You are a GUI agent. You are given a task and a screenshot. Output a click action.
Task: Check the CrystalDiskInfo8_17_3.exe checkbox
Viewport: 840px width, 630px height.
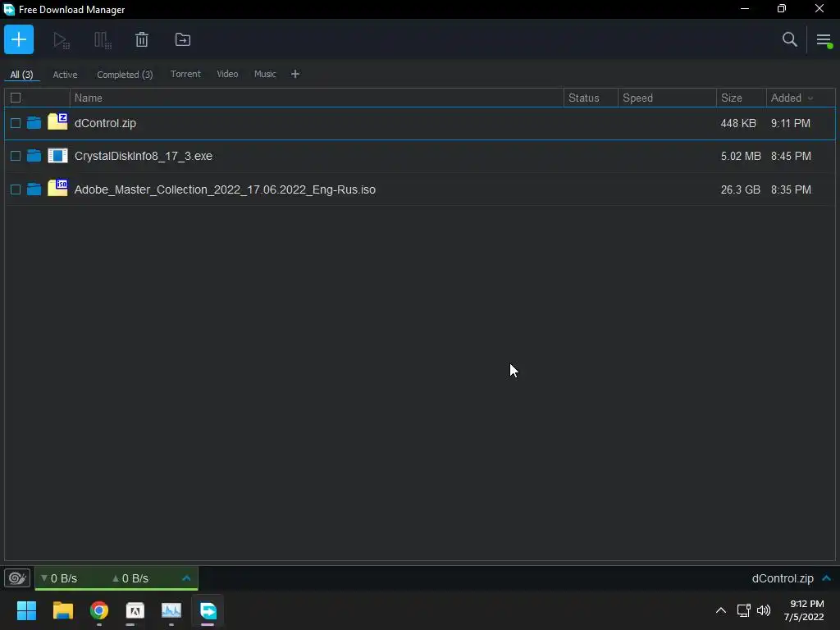click(16, 156)
